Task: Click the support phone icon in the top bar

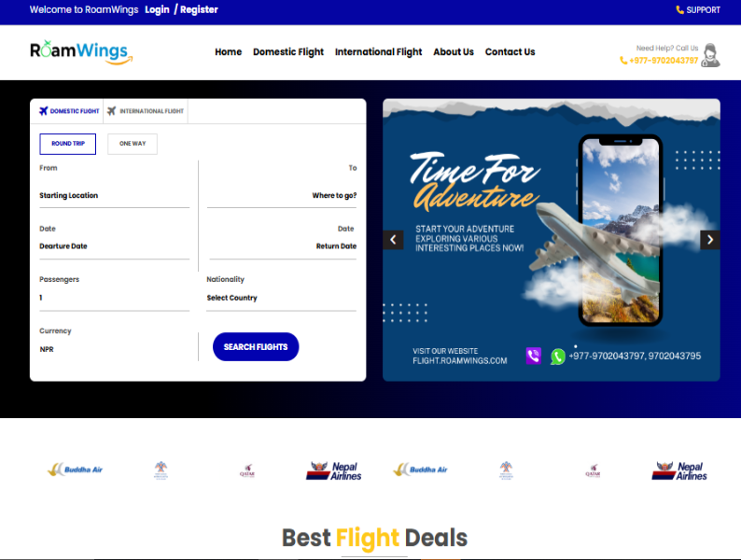Action: click(x=679, y=10)
